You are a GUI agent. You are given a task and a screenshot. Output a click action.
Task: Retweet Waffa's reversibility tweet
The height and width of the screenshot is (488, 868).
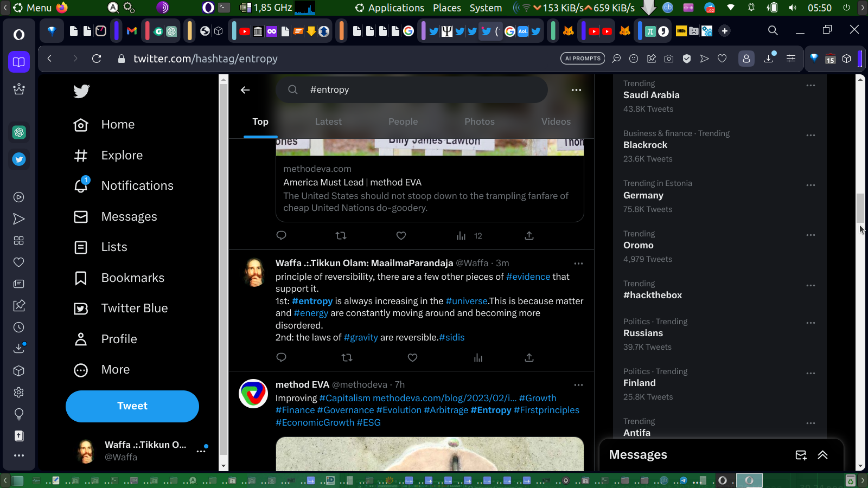[x=347, y=358]
